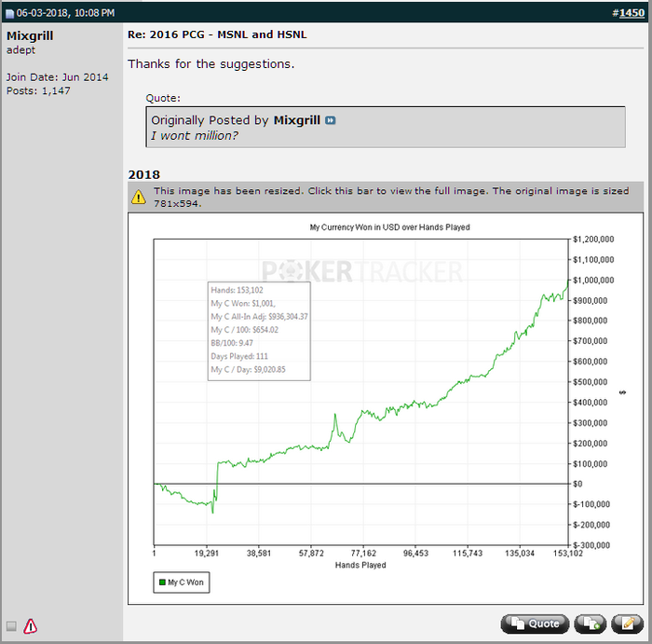
Task: Click the Quote reply button
Action: (535, 623)
